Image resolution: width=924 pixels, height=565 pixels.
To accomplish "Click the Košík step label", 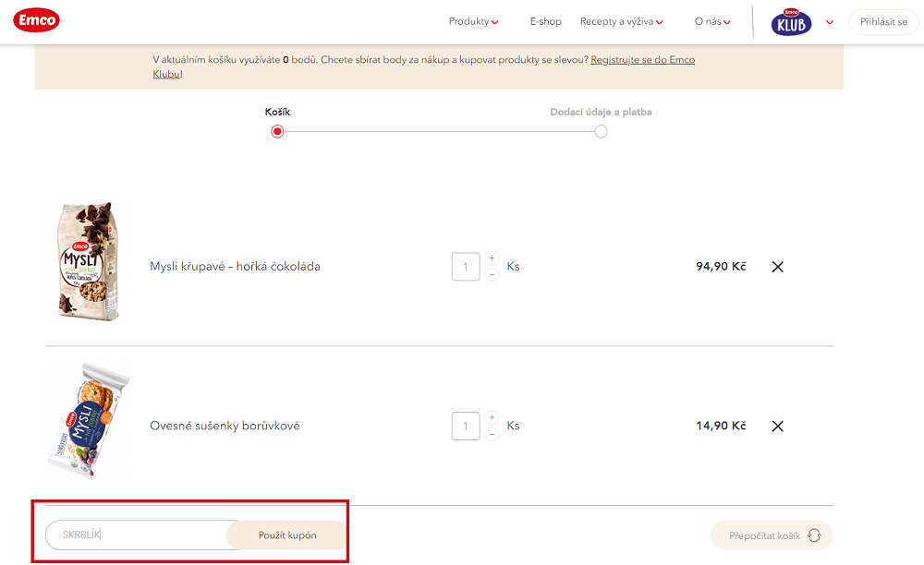I will click(x=277, y=112).
